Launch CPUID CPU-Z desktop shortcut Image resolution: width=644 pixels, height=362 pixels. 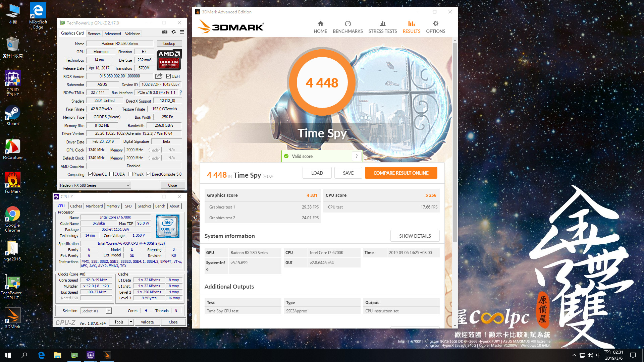tap(13, 84)
